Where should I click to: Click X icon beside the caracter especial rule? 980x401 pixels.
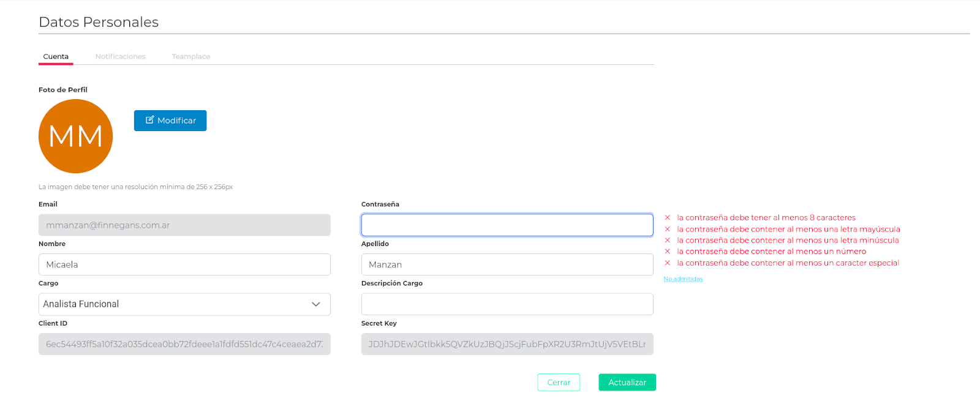668,263
